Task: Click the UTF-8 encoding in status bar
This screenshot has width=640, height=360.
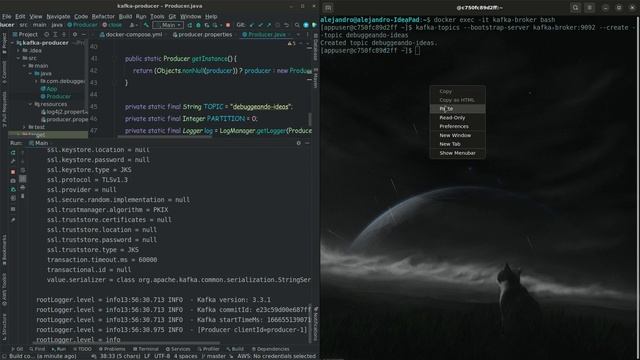Action: [162, 356]
